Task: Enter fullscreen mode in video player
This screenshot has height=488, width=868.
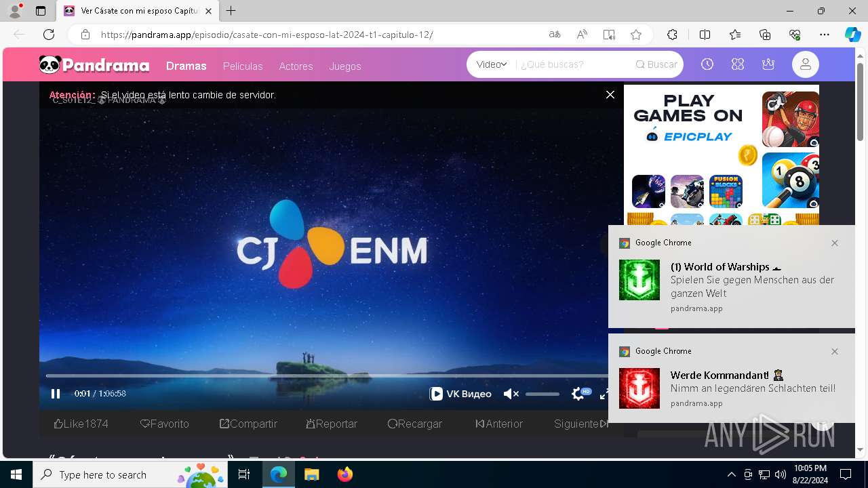Action: (604, 394)
